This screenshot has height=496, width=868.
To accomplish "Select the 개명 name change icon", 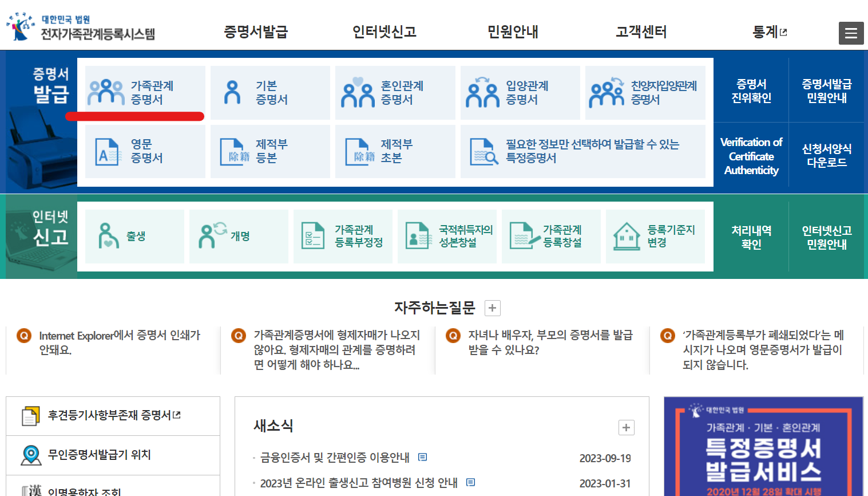I will pyautogui.click(x=239, y=236).
